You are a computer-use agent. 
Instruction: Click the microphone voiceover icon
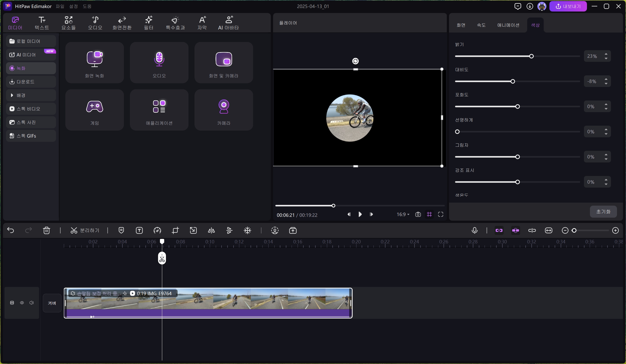click(x=474, y=230)
